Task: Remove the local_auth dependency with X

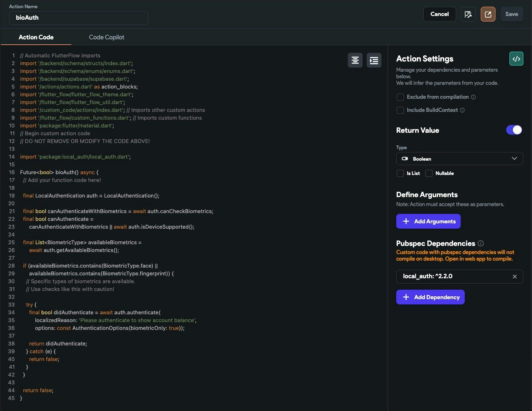Action: coord(514,277)
